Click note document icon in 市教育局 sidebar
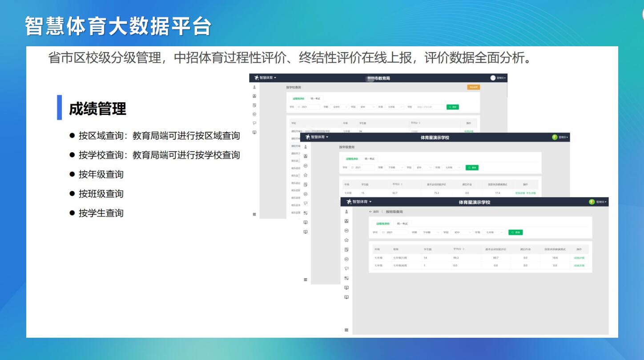644x360 pixels. (x=254, y=105)
